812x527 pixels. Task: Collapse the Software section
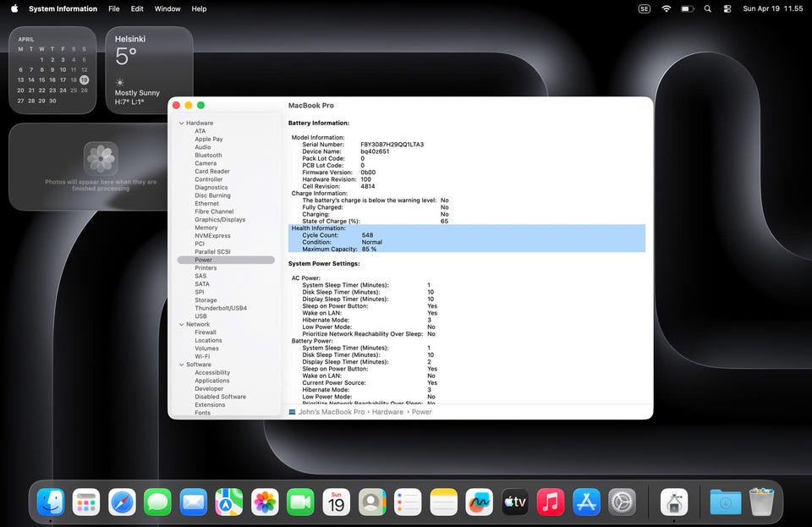181,365
